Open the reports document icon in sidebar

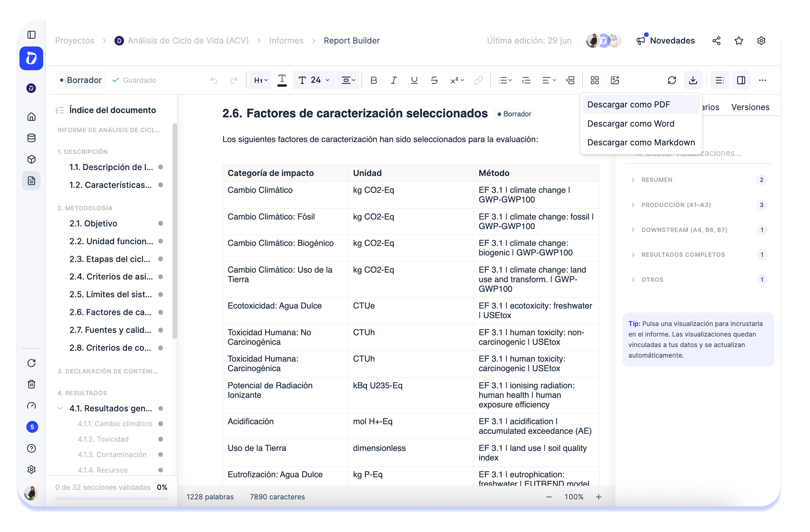(x=31, y=181)
